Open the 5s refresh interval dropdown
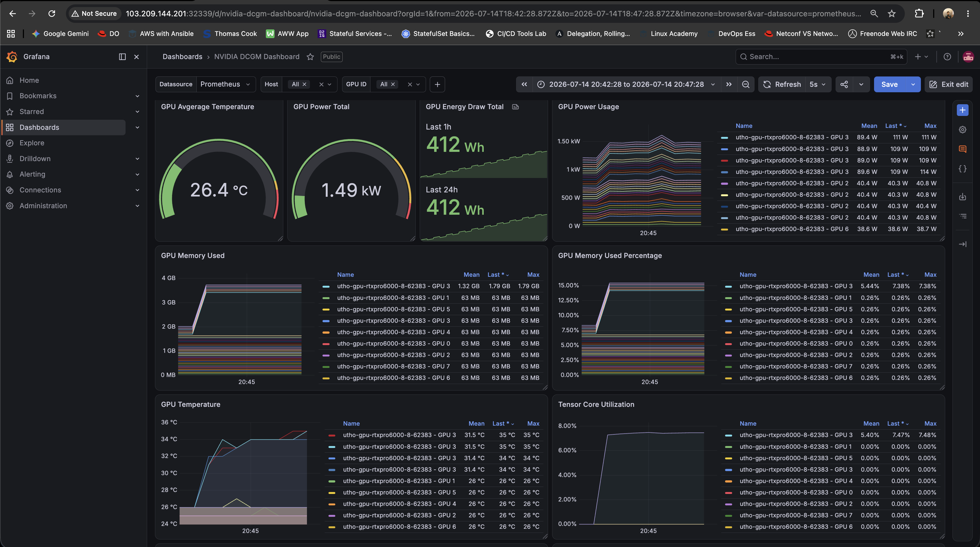This screenshot has width=980, height=547. click(818, 84)
